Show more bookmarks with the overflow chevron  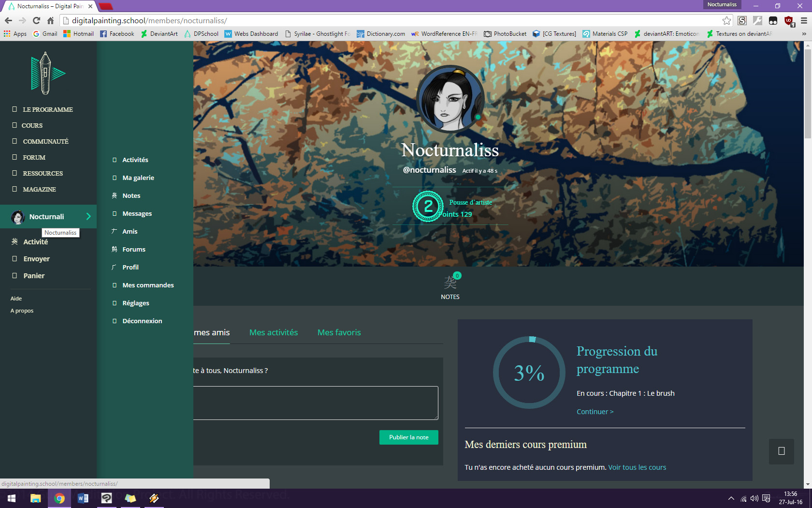(x=804, y=34)
